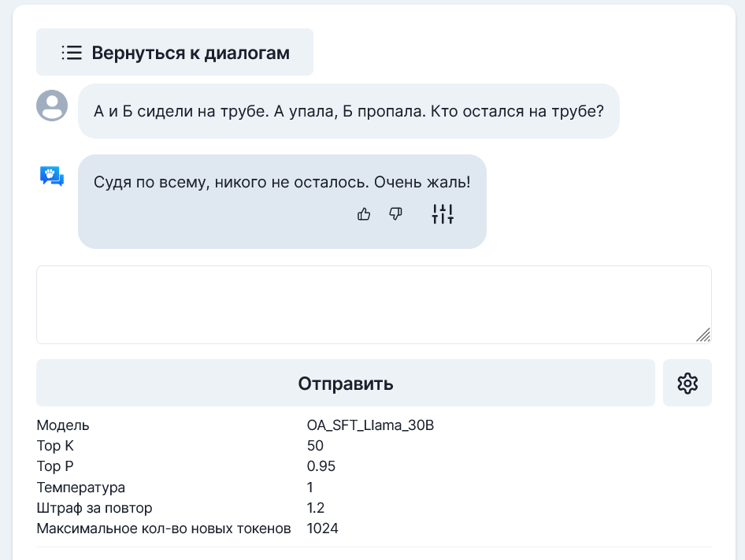Screen dimensions: 745x560
Task: Click the Модель label
Action: (63, 425)
